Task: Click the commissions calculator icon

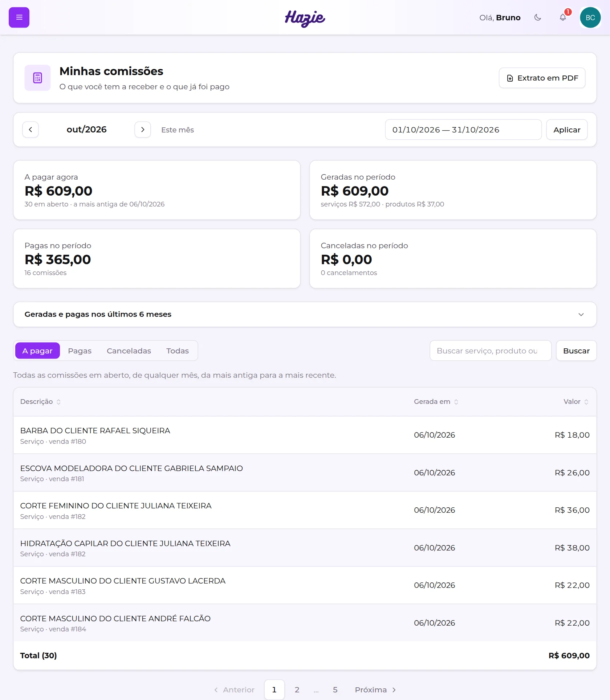Action: tap(37, 78)
